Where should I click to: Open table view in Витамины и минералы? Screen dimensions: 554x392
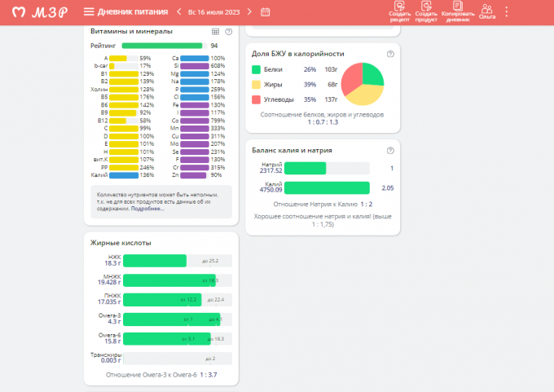pyautogui.click(x=215, y=31)
